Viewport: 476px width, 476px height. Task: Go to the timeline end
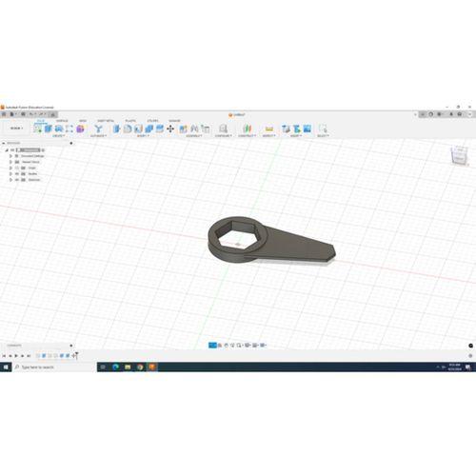(x=29, y=356)
